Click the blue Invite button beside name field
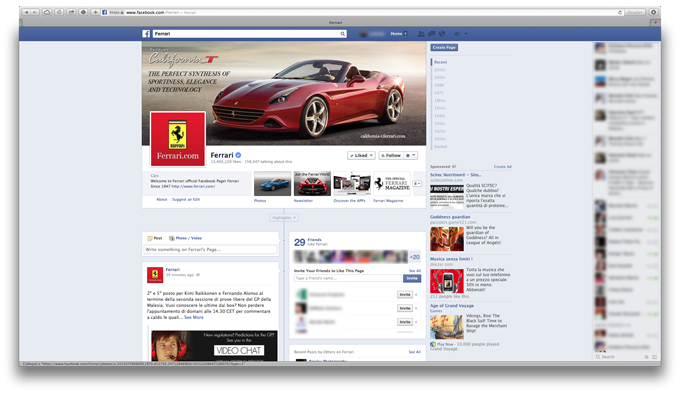Screen dimensions: 680x400 tap(412, 278)
